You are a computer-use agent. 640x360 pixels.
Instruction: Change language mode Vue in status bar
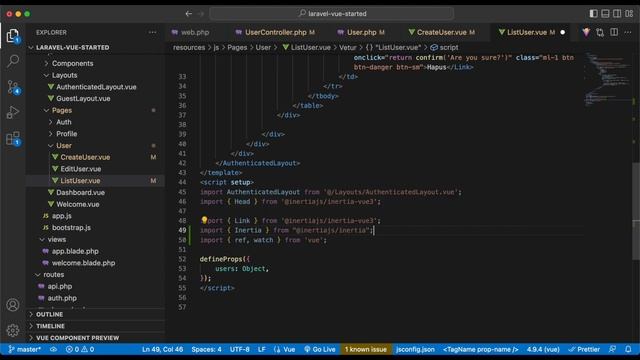[x=284, y=349]
